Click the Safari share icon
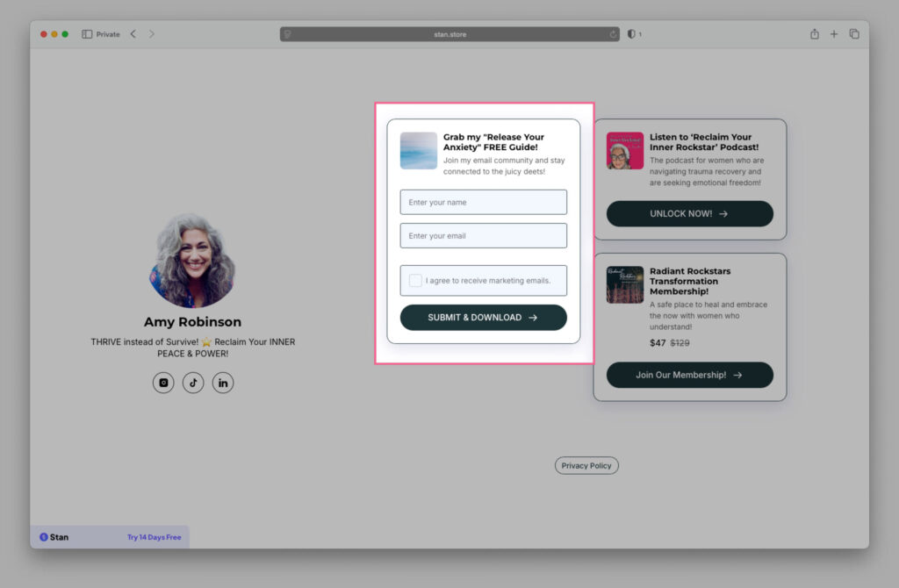The width and height of the screenshot is (899, 588). [x=815, y=34]
